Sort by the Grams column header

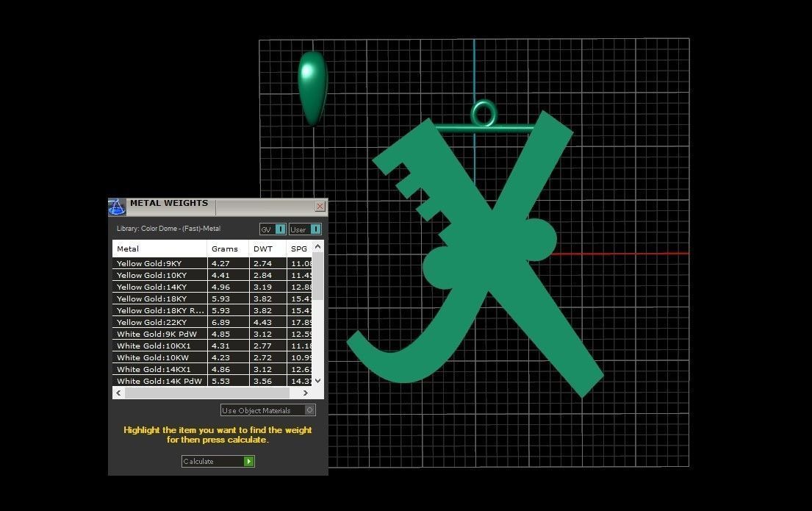click(228, 249)
